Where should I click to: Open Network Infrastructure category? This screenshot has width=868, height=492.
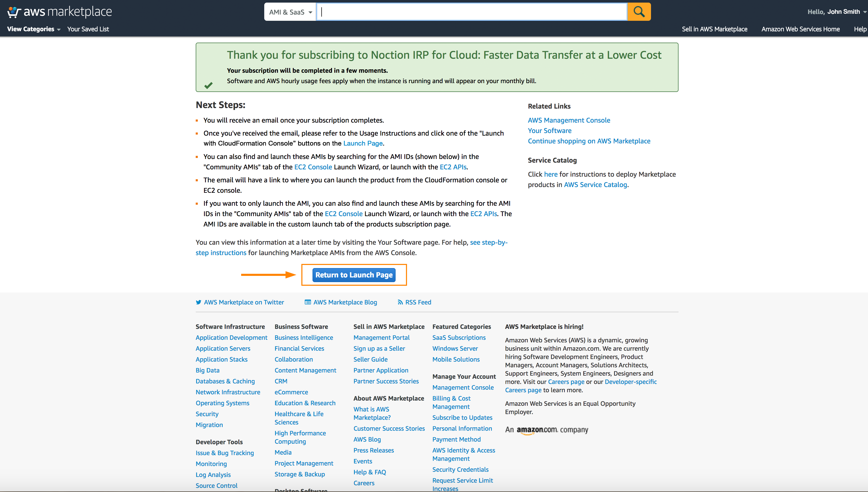pyautogui.click(x=228, y=392)
